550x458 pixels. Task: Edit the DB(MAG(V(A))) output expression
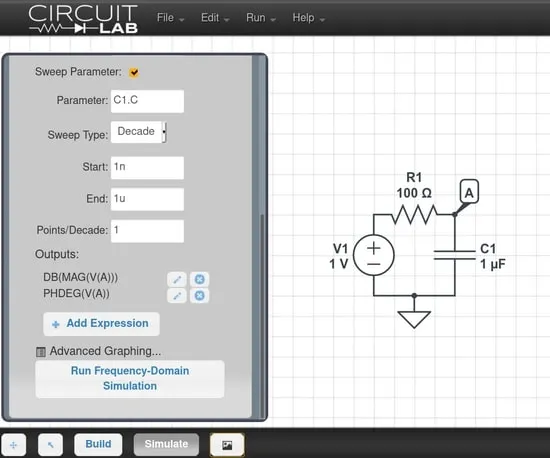(x=177, y=279)
